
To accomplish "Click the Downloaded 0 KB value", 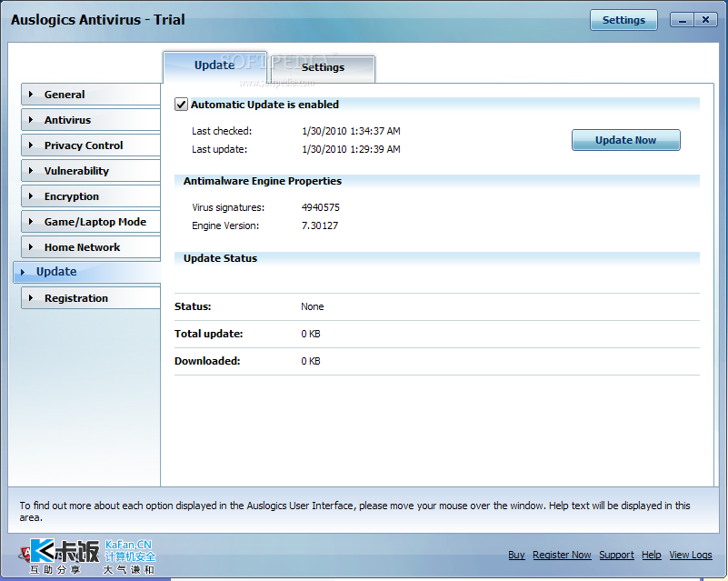I will [311, 361].
